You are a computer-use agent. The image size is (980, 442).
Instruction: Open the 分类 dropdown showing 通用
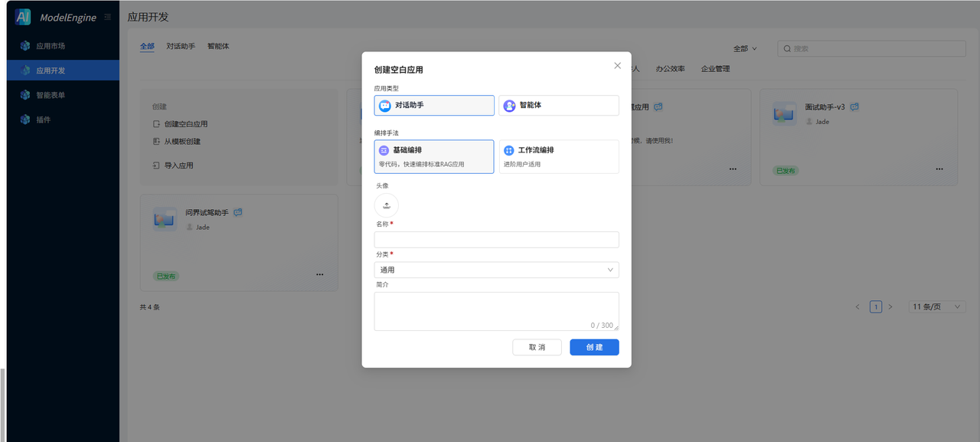(x=497, y=270)
